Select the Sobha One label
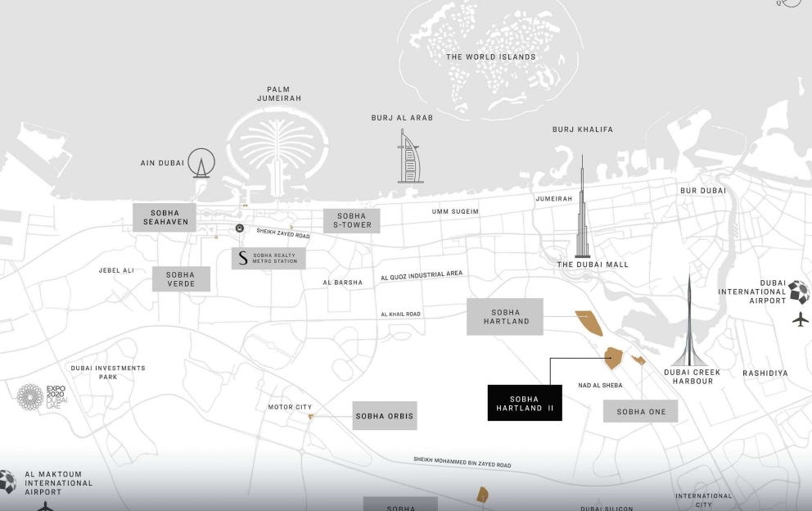The width and height of the screenshot is (812, 511). 641,411
